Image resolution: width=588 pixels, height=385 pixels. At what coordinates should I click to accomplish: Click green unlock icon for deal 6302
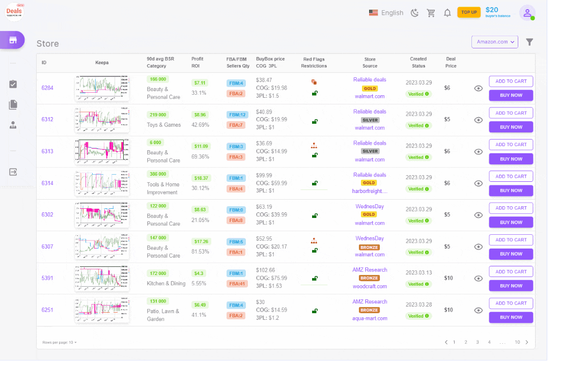click(315, 215)
